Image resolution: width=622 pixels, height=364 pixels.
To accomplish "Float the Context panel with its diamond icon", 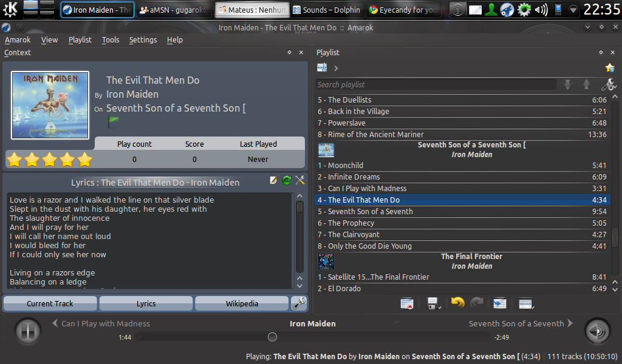I will click(289, 52).
